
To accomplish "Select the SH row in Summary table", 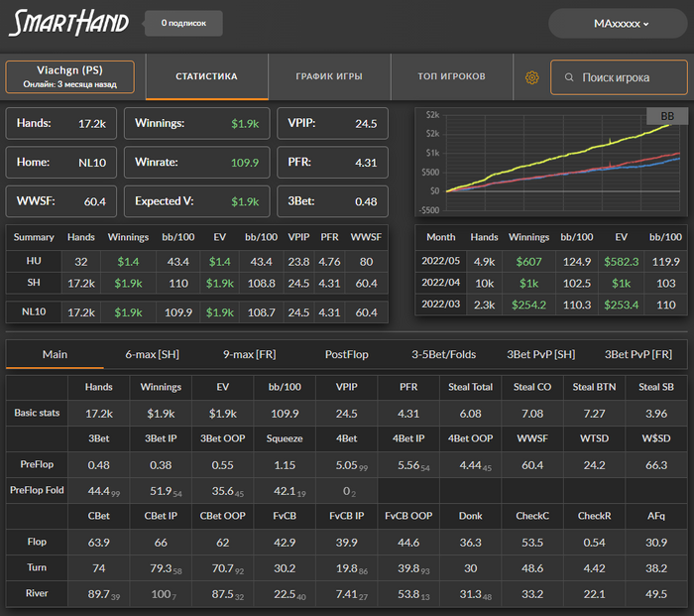I will [197, 283].
